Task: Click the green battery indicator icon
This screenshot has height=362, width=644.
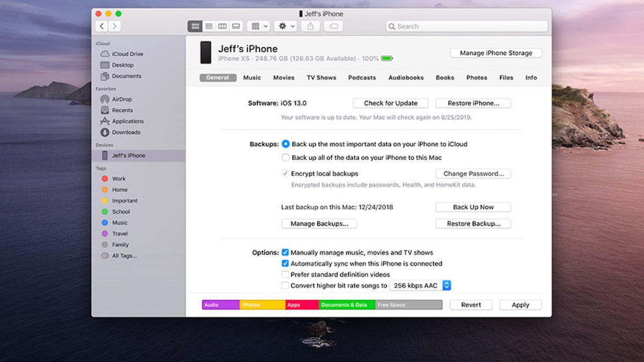Action: (386, 58)
